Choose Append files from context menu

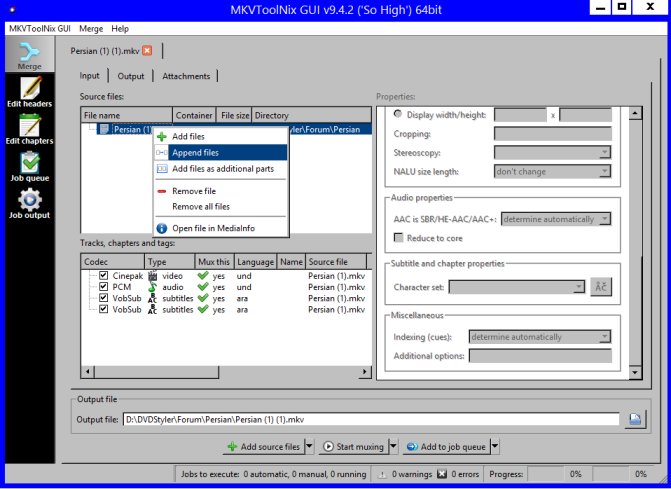point(221,153)
